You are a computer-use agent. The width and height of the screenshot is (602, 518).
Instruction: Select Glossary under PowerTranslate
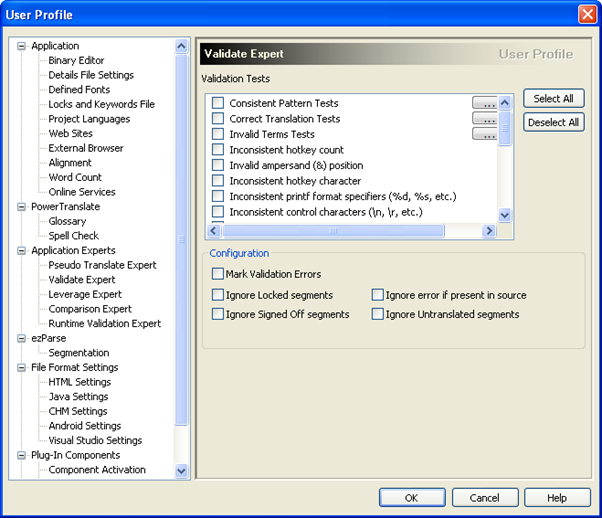pyautogui.click(x=67, y=221)
